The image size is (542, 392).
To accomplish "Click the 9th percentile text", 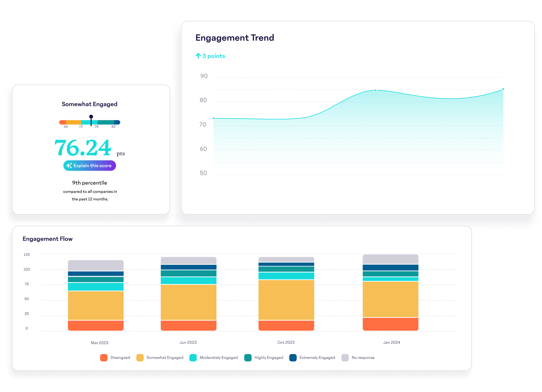I will 89,183.
